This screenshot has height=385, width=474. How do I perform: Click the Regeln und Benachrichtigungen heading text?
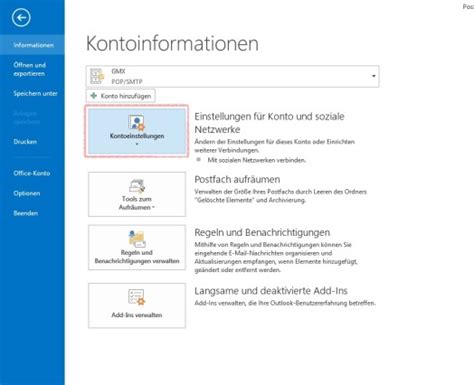click(x=262, y=232)
